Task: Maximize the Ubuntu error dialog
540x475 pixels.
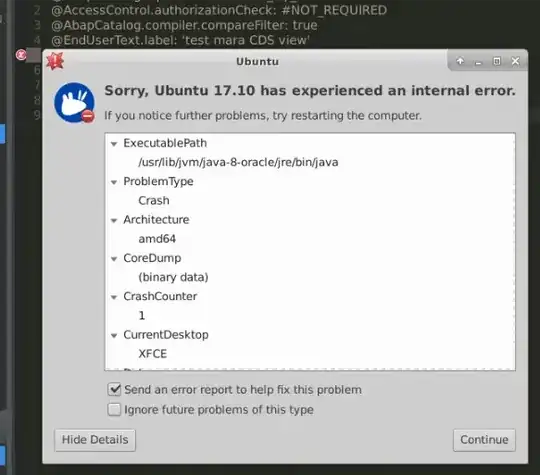Action: pos(497,61)
